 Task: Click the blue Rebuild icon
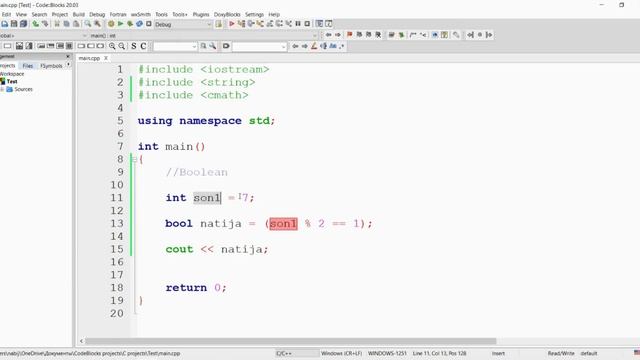pyautogui.click(x=139, y=24)
